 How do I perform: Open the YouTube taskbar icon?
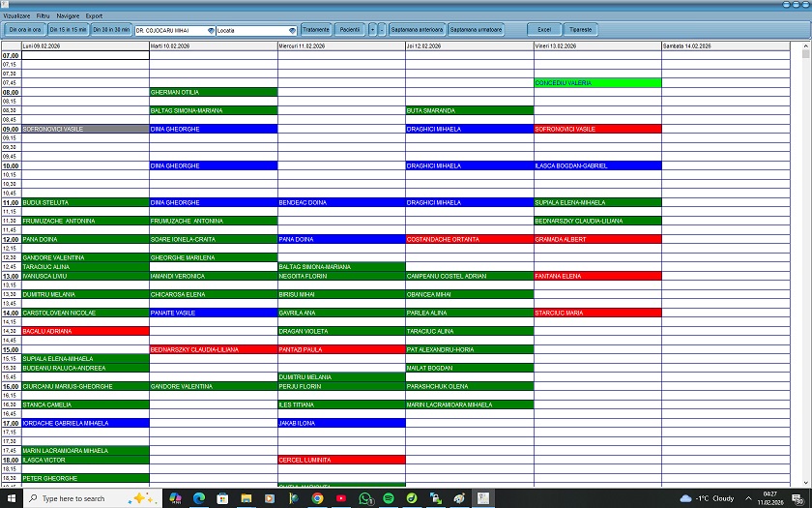[x=341, y=498]
